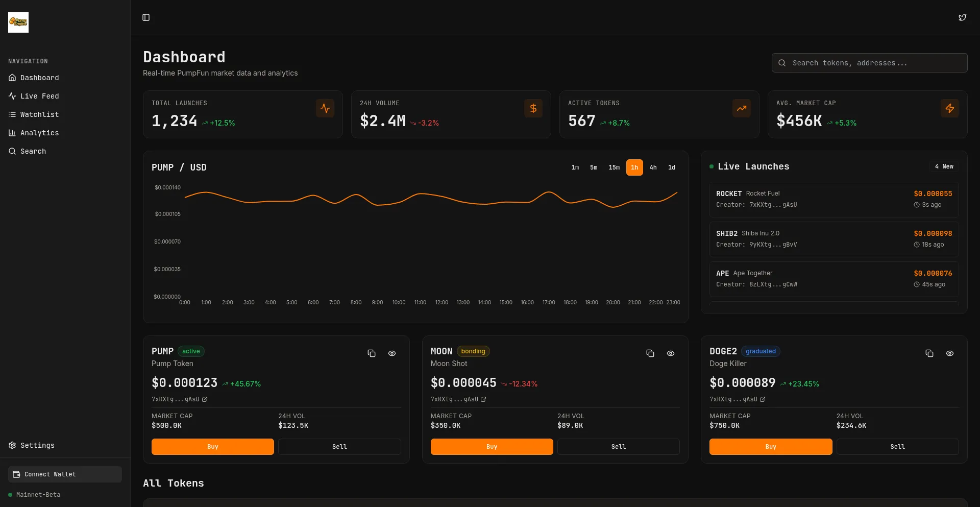Open Live Feed in navigation
The height and width of the screenshot is (507, 980).
click(39, 96)
